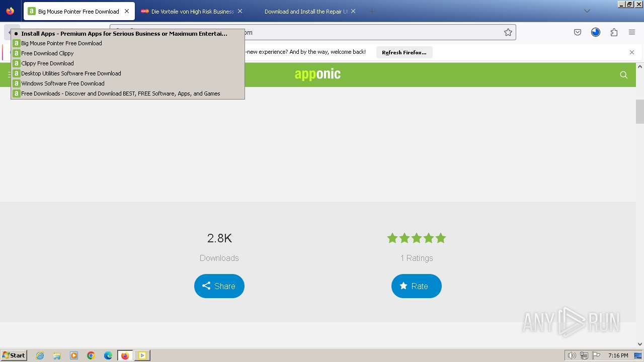Bookmark this page with star icon
644x362 pixels.
(508, 32)
